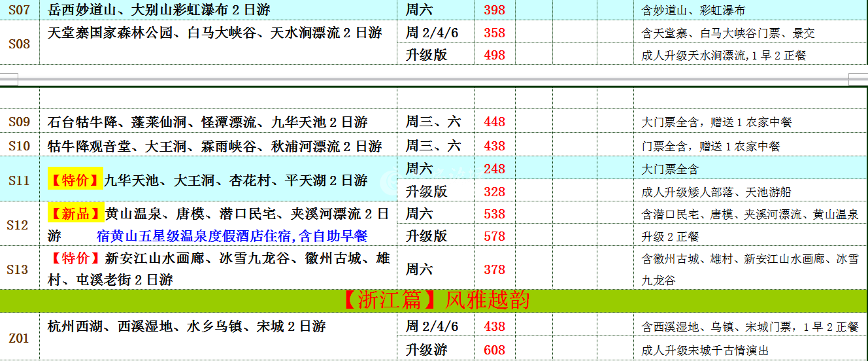Select the green 【浙江篇】风雅越韵 section header

[434, 300]
